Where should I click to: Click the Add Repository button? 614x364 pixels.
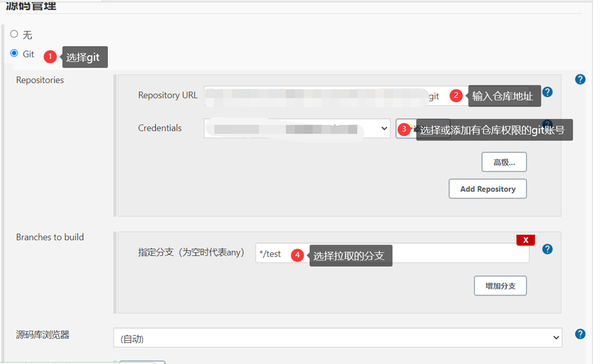click(x=487, y=189)
